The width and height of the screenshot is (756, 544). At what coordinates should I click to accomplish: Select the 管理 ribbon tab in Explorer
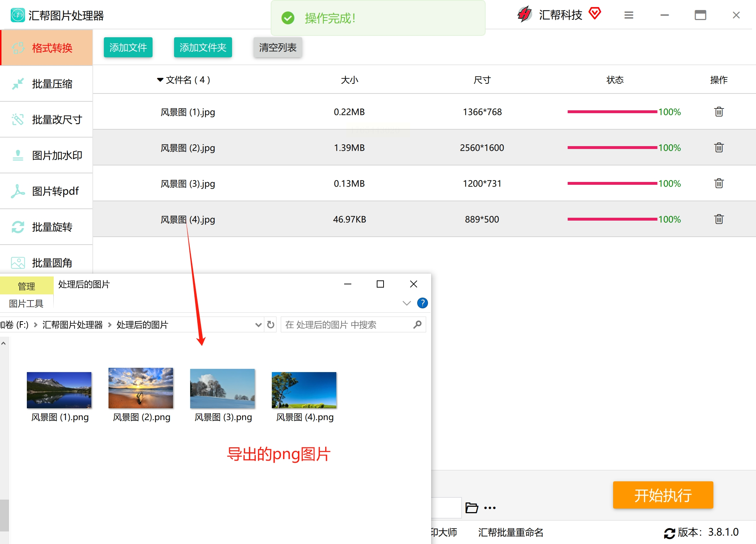[x=27, y=286]
